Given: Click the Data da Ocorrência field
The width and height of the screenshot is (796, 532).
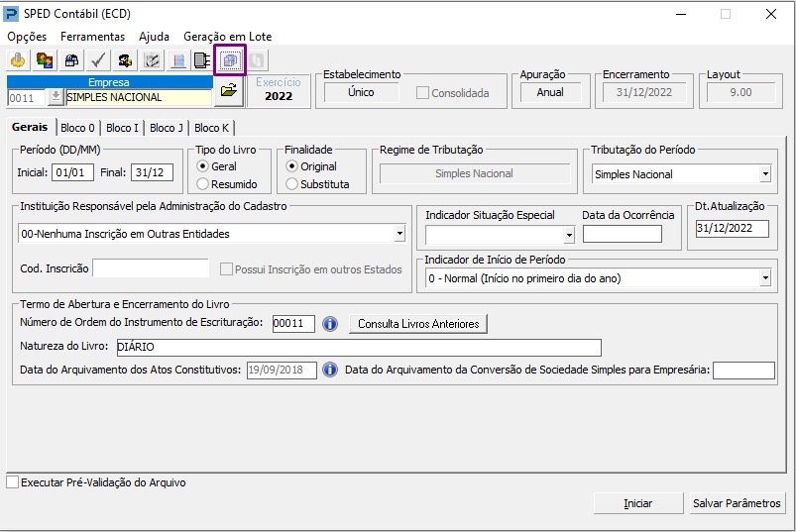Looking at the screenshot, I should tap(623, 234).
